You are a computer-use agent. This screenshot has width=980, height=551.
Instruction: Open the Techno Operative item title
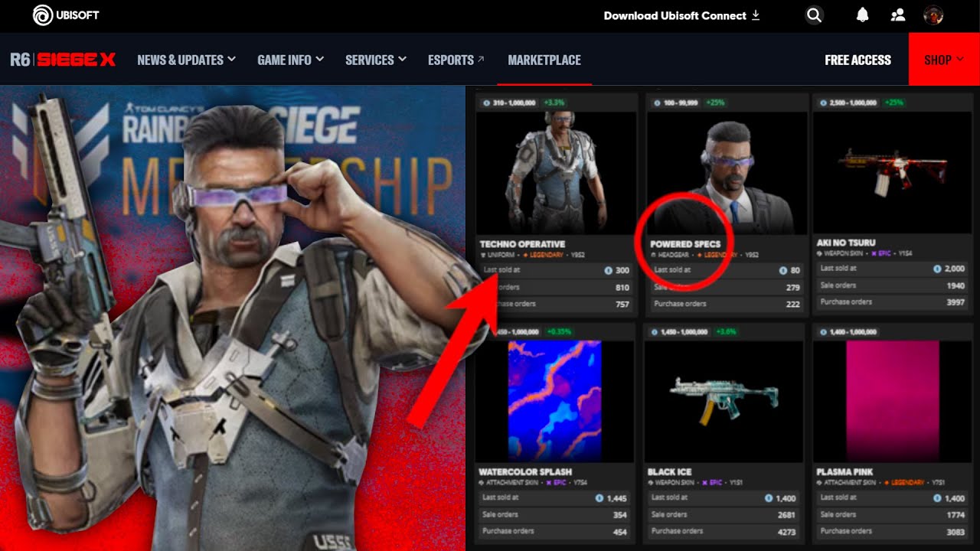click(522, 244)
